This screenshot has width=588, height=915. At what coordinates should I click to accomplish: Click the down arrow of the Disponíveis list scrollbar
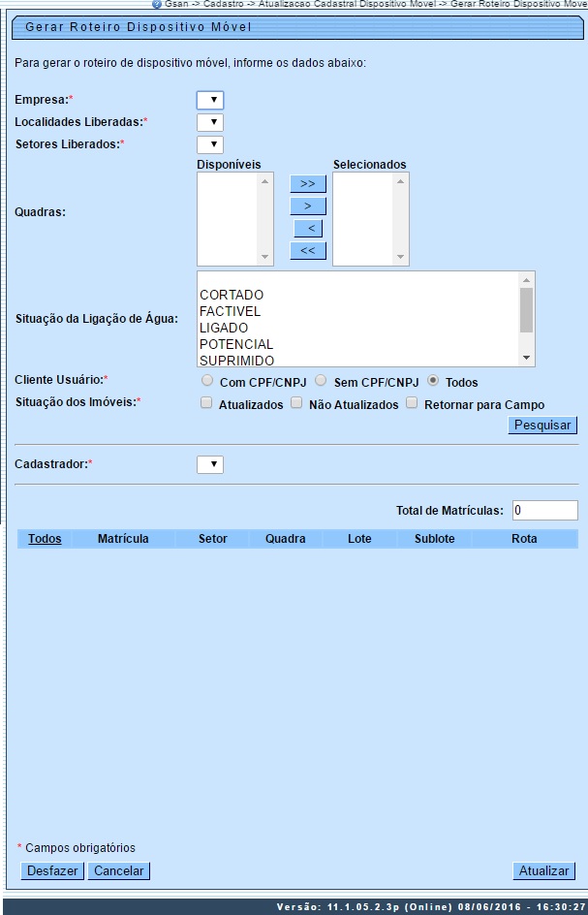click(x=264, y=257)
